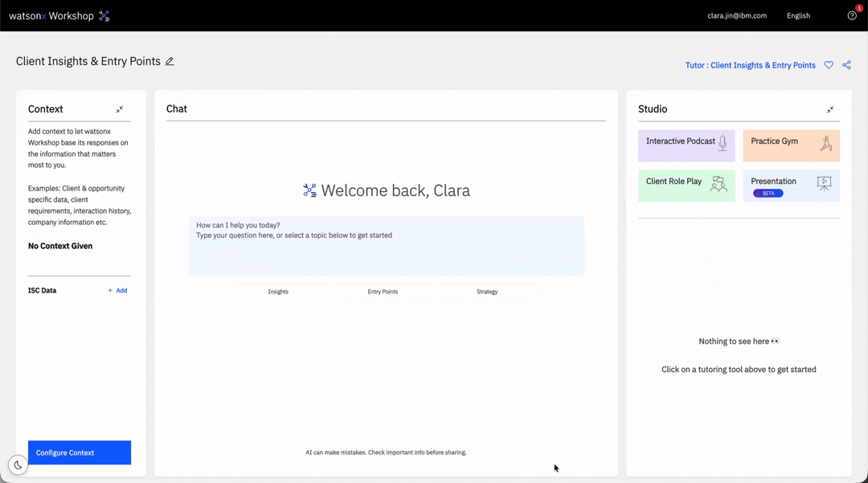Click the watsonx Workshop logo icon

click(x=104, y=16)
